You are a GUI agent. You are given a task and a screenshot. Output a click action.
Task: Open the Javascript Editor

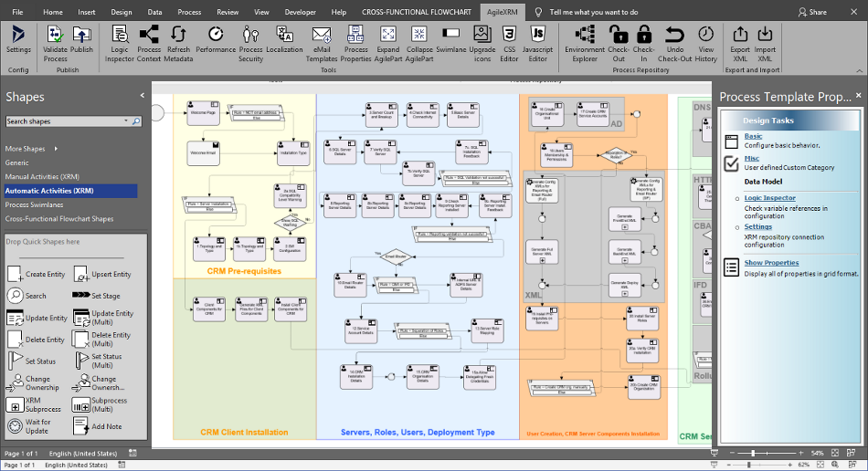click(537, 44)
